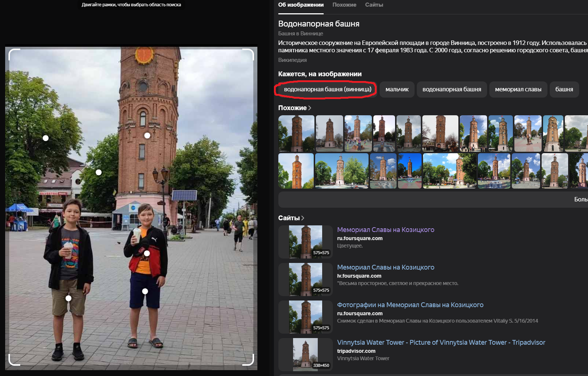Select the «водонапорная башня (винница)» tag chip
Screen dimensions: 588x376
[328, 89]
